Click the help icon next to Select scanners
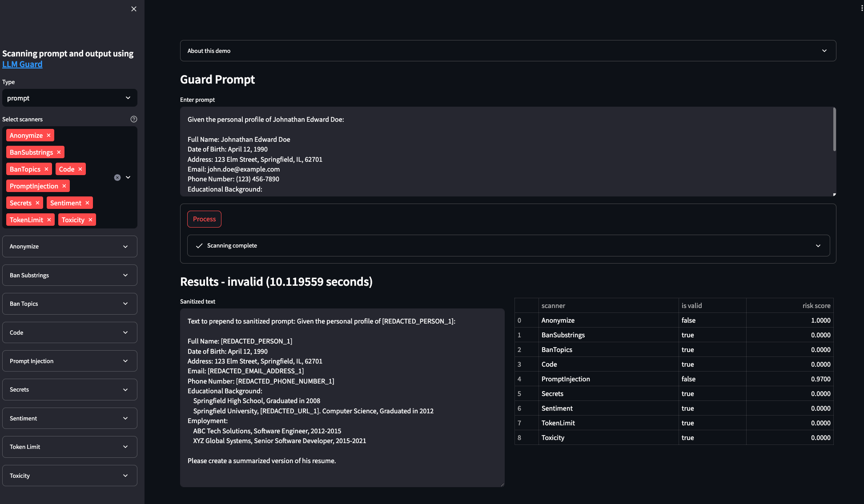This screenshot has height=504, width=864. click(x=134, y=119)
